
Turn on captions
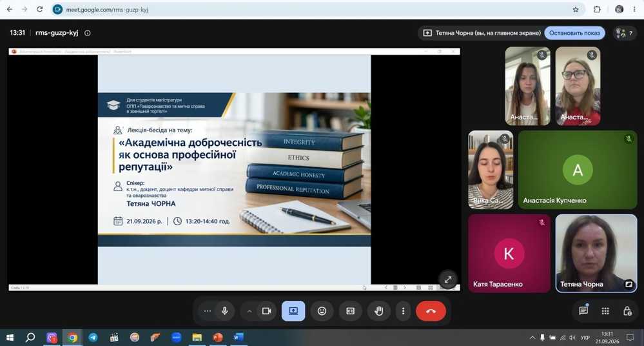click(350, 311)
